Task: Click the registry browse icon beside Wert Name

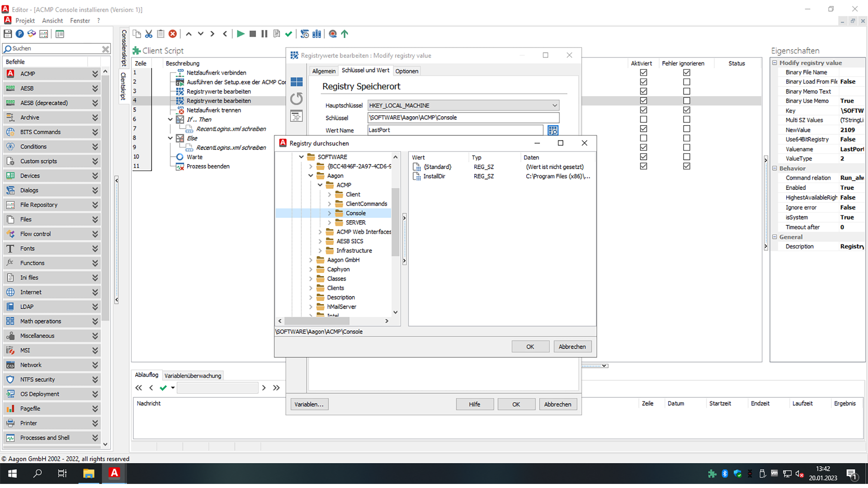Action: (552, 130)
